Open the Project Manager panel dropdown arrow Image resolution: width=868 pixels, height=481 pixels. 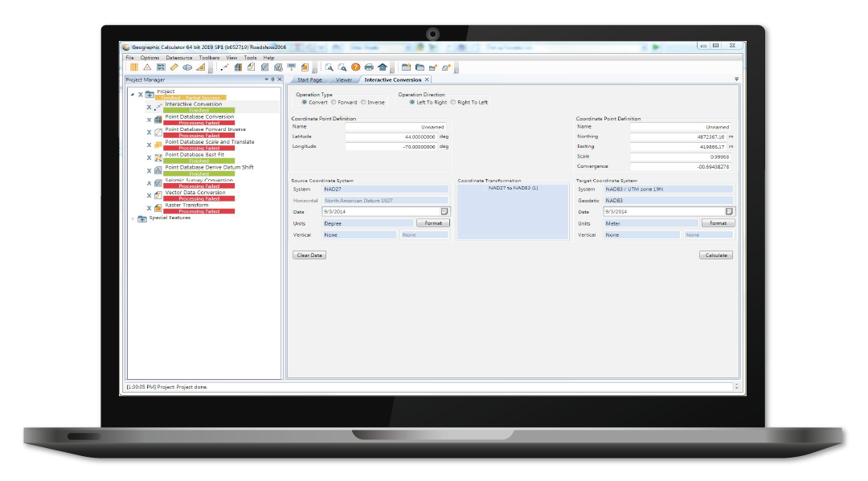[266, 79]
